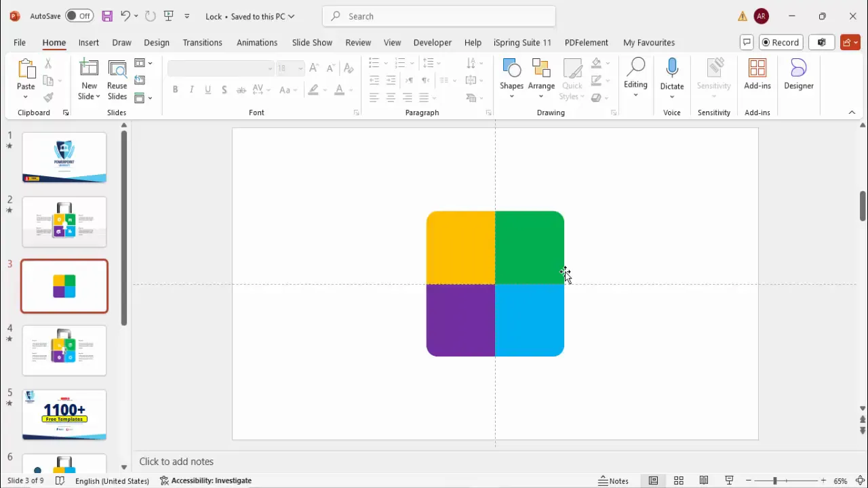Start Slide Show from status bar

tap(730, 481)
